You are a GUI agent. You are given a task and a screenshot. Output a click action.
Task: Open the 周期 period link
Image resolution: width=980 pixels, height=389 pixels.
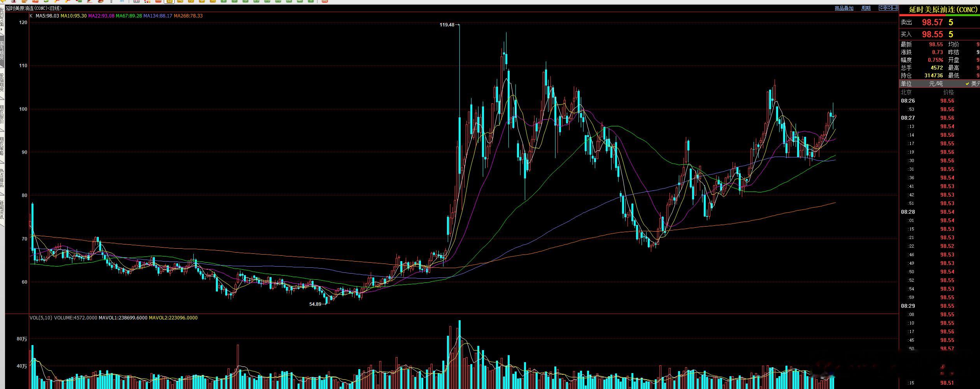click(x=866, y=8)
